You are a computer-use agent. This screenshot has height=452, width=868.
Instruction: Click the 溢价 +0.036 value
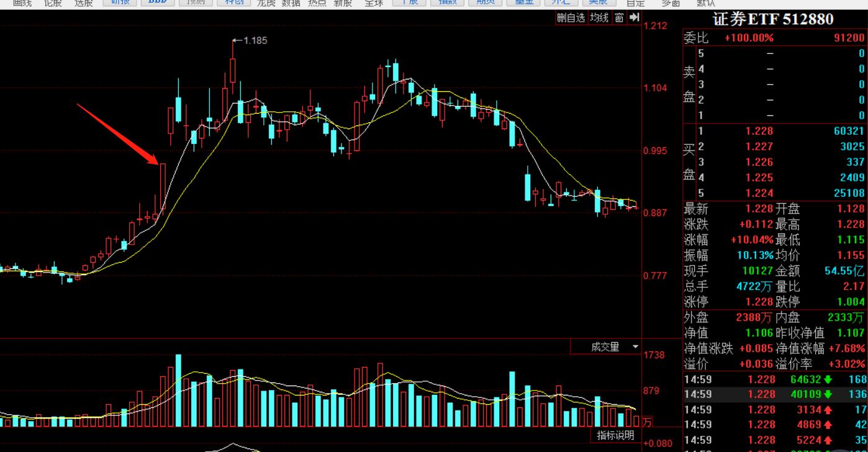click(756, 364)
